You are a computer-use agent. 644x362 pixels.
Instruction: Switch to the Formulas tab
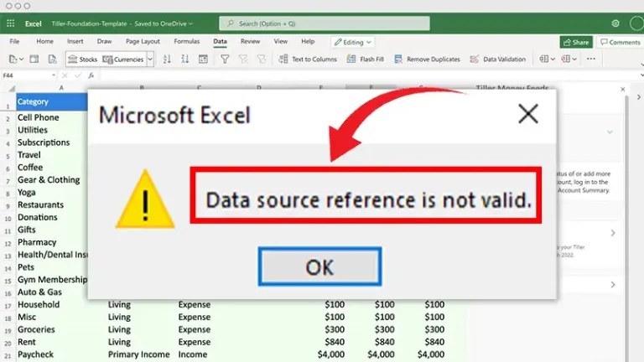[x=186, y=41]
